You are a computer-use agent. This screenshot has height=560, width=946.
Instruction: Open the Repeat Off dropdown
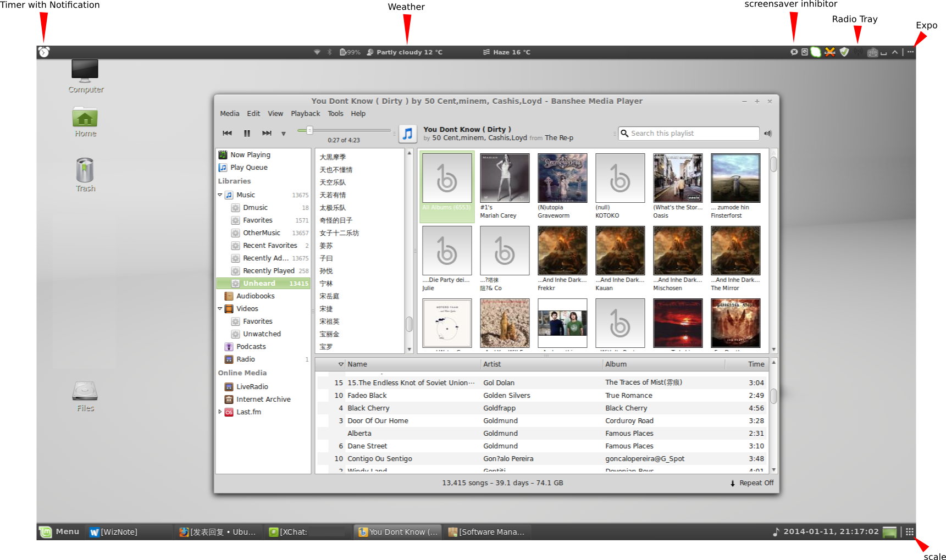pos(751,483)
